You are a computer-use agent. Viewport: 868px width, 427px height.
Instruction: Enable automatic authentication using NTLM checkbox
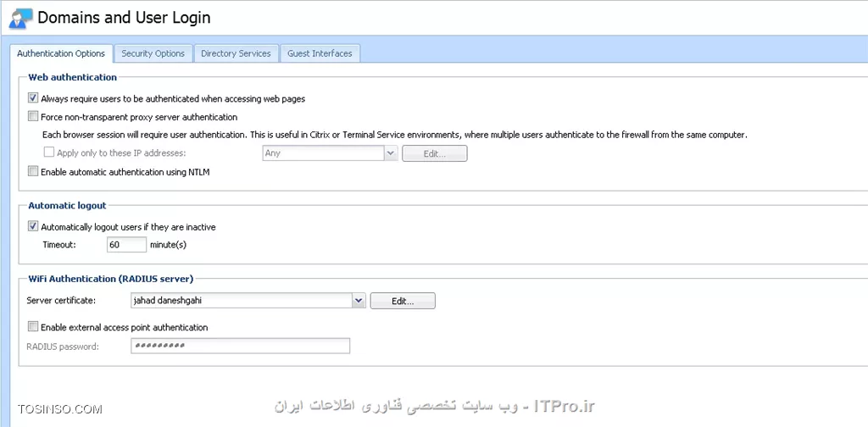point(33,171)
